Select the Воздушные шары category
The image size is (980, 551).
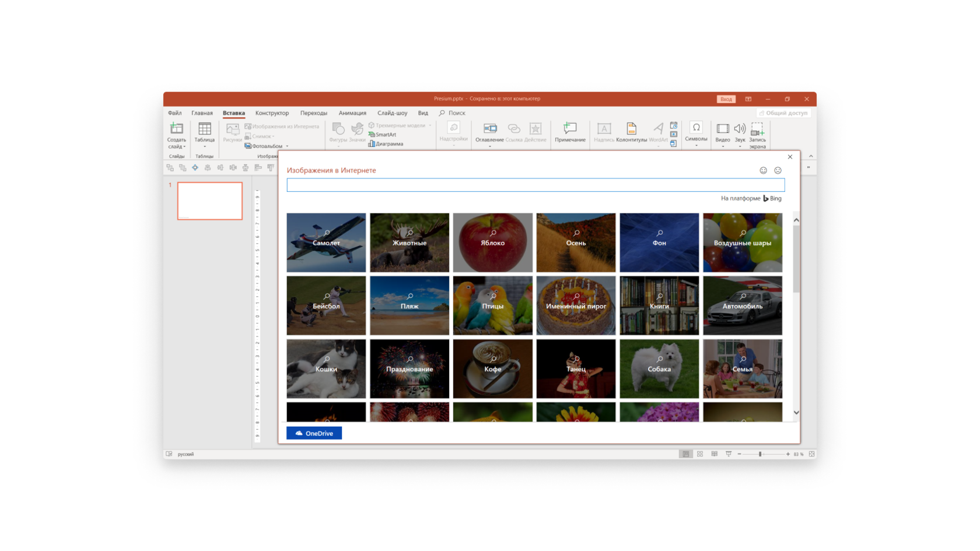coord(743,243)
